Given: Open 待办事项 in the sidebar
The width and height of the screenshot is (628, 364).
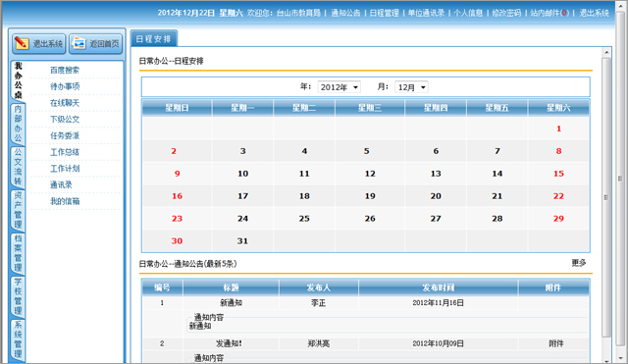Looking at the screenshot, I should coord(65,86).
